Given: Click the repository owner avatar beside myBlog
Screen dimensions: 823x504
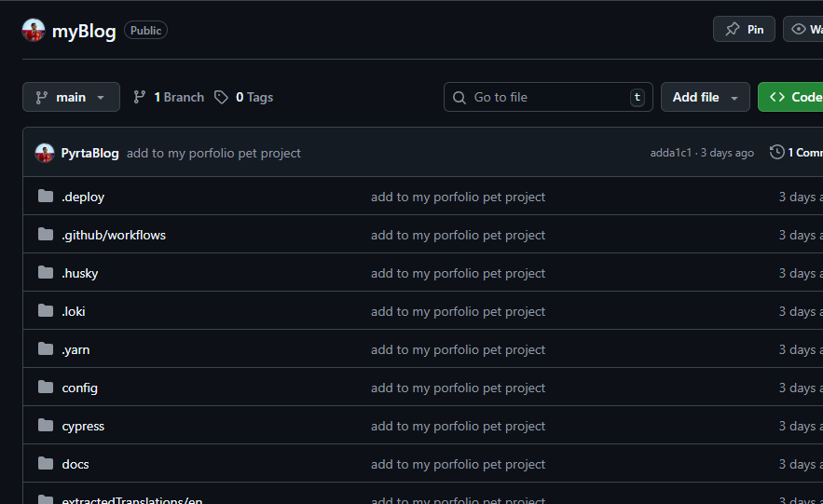Looking at the screenshot, I should pyautogui.click(x=34, y=31).
